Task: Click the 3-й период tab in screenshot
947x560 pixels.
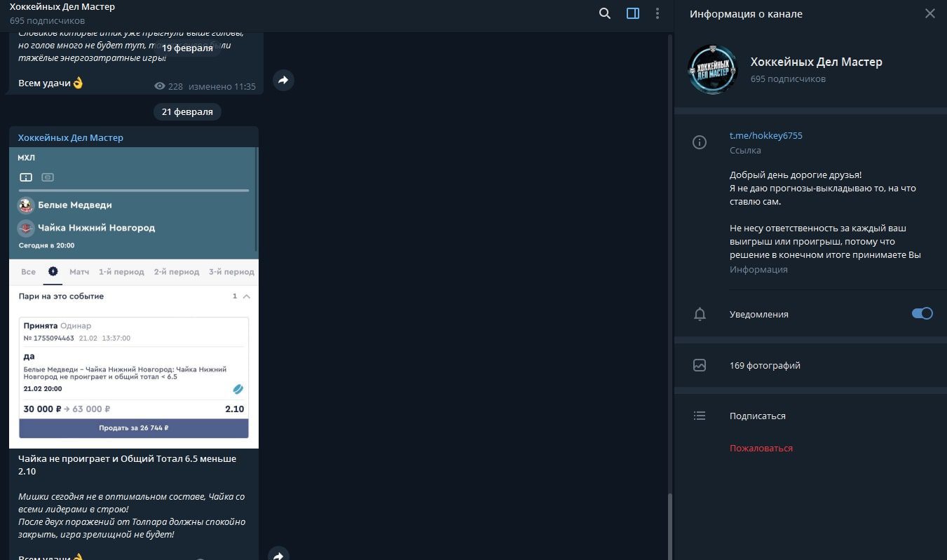Action: (x=231, y=271)
